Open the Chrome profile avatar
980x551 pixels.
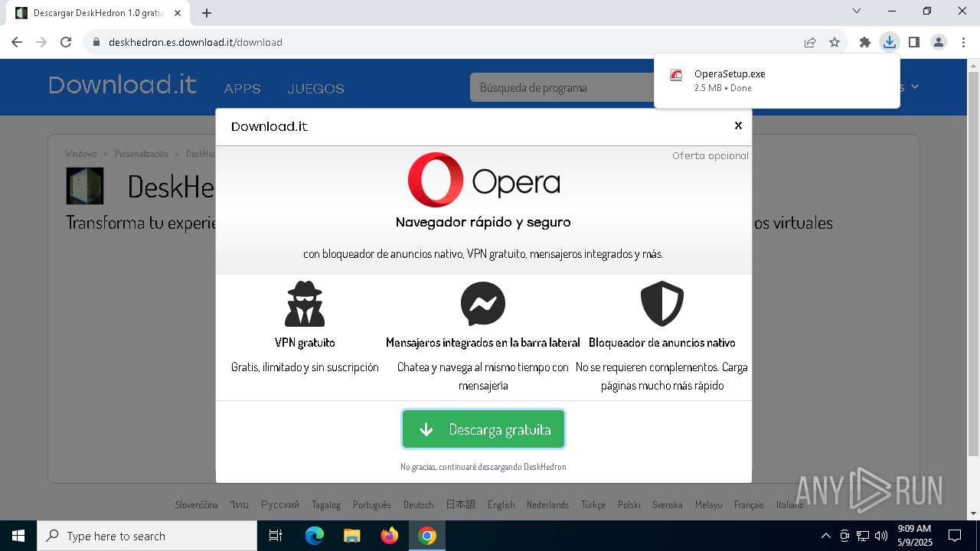point(939,42)
